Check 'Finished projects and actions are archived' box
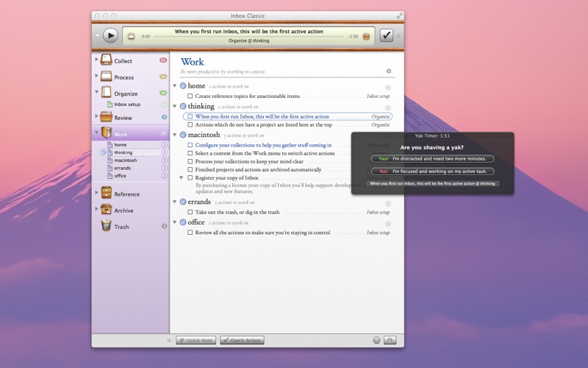The height and width of the screenshot is (368, 588). click(190, 170)
